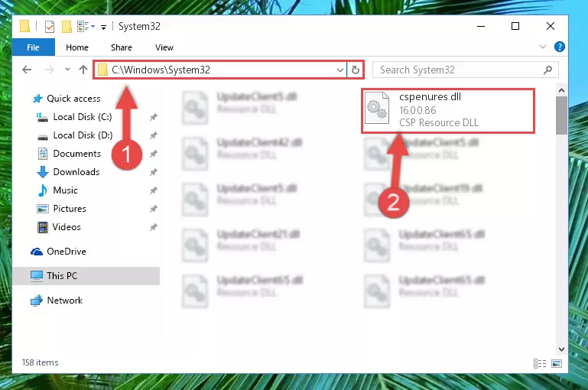Select the cspenures.dll file
Image resolution: width=588 pixels, height=390 pixels.
[448, 111]
